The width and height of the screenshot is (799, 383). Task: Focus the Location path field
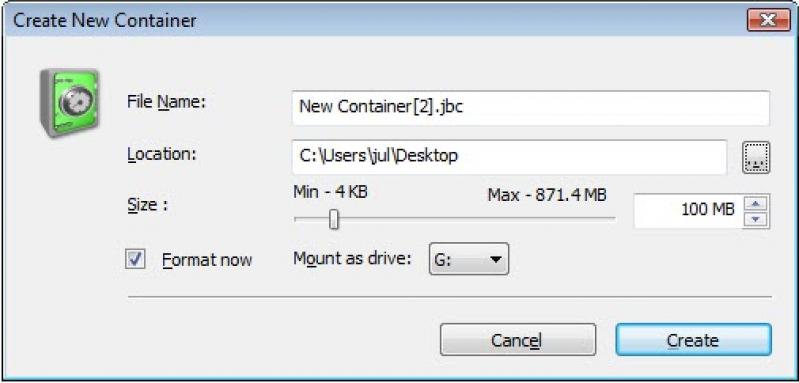coord(510,157)
